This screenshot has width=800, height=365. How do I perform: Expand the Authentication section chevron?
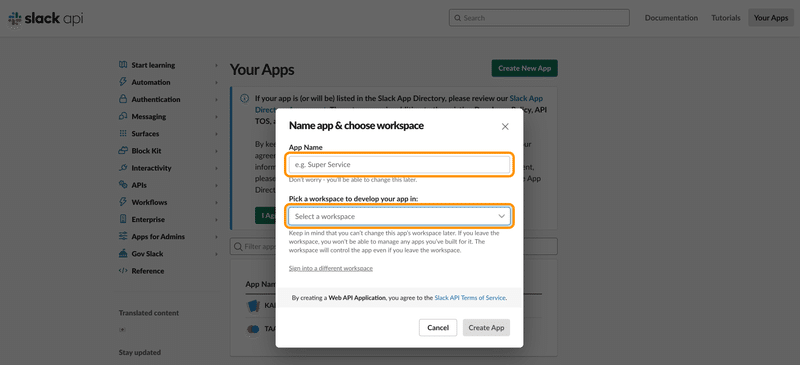pos(216,100)
